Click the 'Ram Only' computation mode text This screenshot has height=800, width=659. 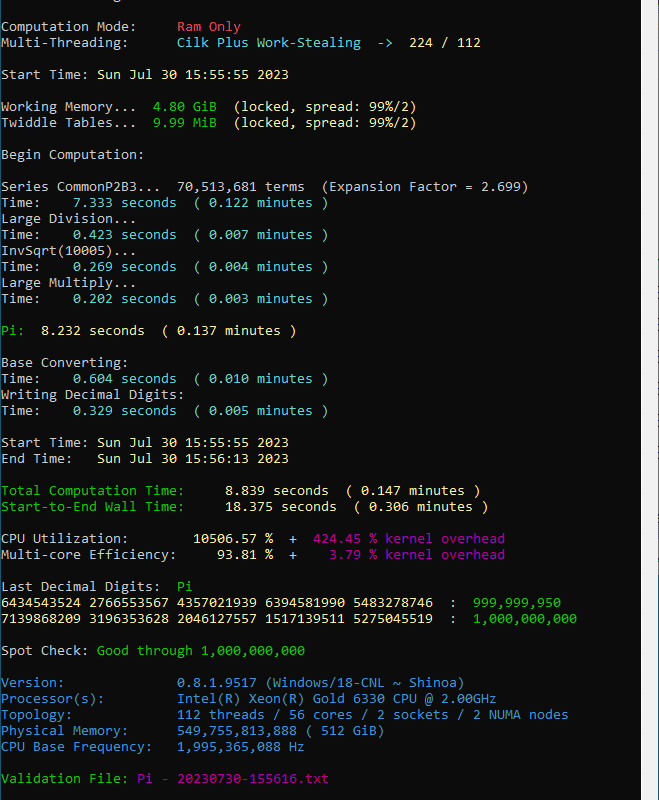pos(209,27)
